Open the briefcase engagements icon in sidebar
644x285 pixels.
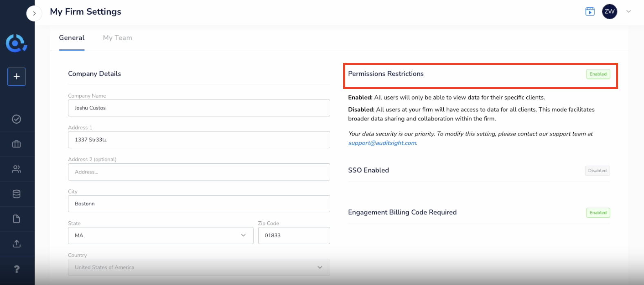pos(16,144)
